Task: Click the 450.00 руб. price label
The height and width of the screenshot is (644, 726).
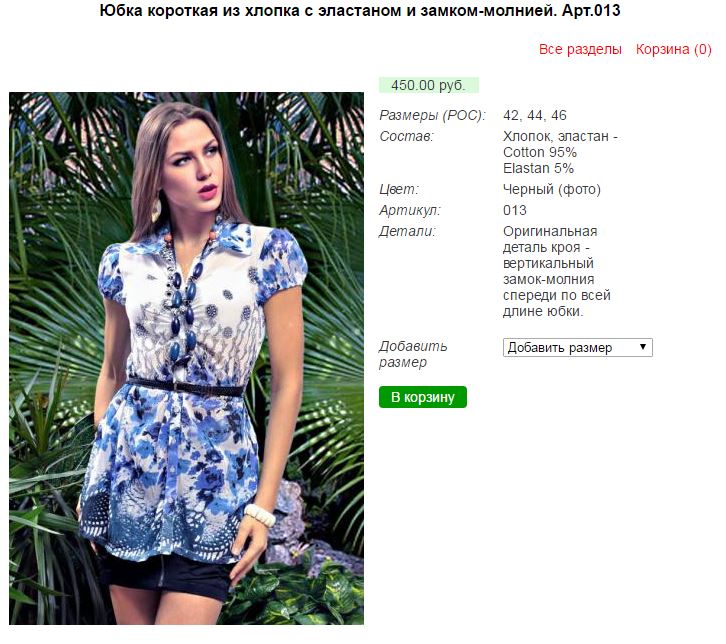Action: tap(428, 85)
